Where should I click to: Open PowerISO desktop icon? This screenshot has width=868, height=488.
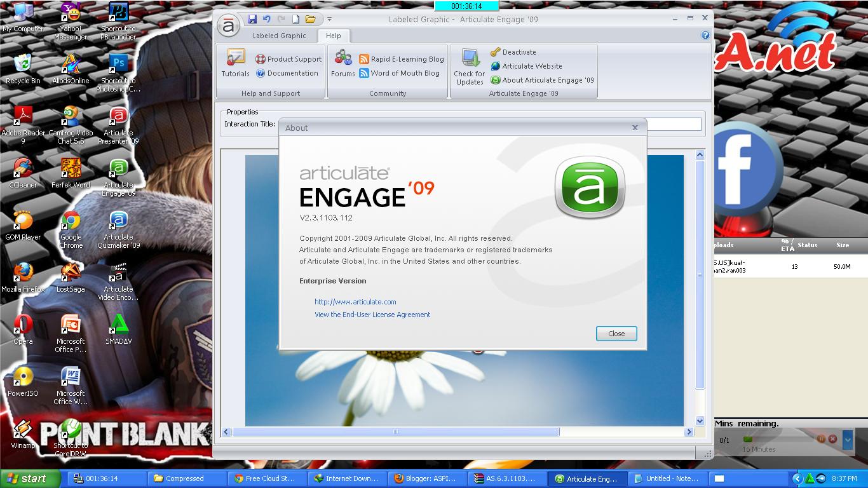(x=23, y=381)
